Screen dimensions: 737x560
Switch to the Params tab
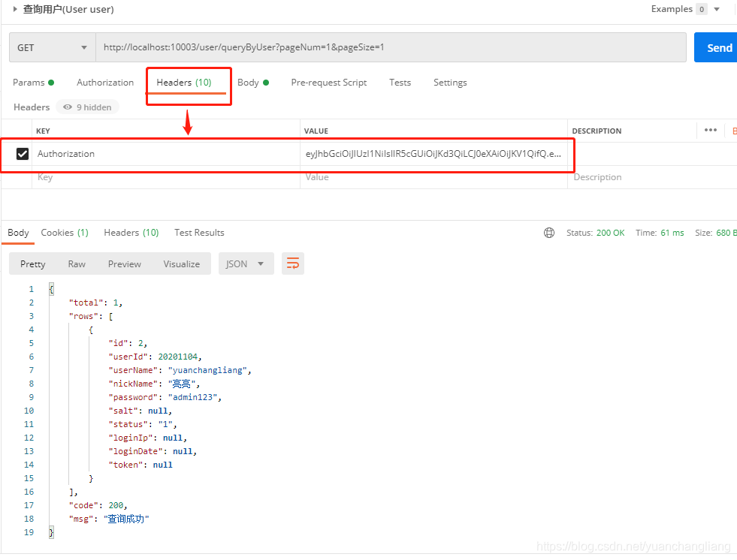(33, 83)
